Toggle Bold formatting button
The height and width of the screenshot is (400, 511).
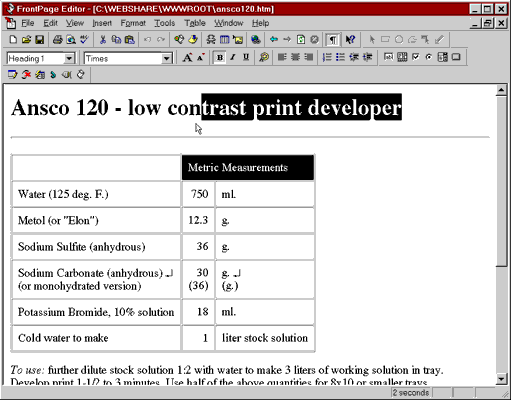(x=220, y=58)
